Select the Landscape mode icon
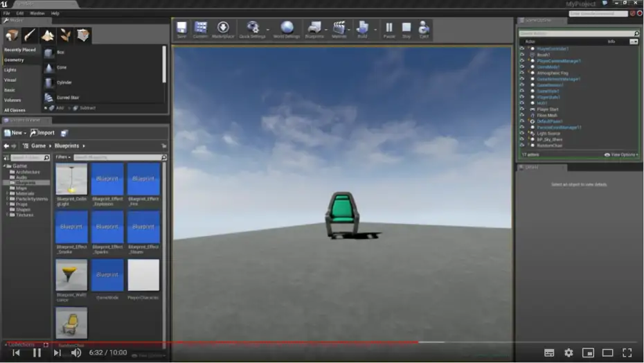The width and height of the screenshot is (644, 363). point(47,35)
